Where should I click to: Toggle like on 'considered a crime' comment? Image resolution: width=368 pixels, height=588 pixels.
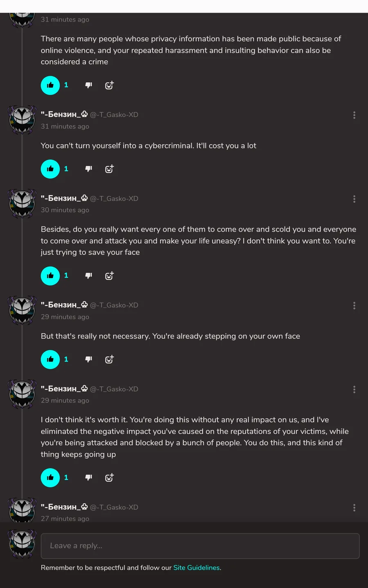[50, 85]
